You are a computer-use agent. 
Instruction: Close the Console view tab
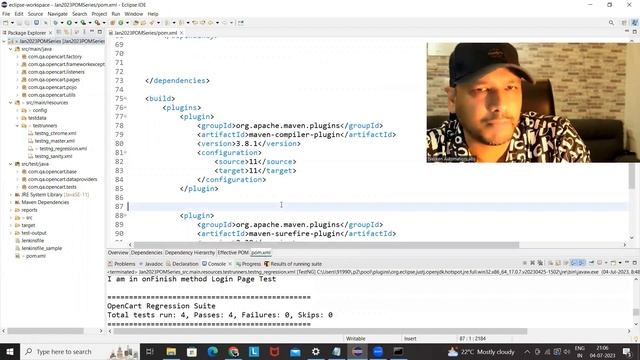(230, 264)
